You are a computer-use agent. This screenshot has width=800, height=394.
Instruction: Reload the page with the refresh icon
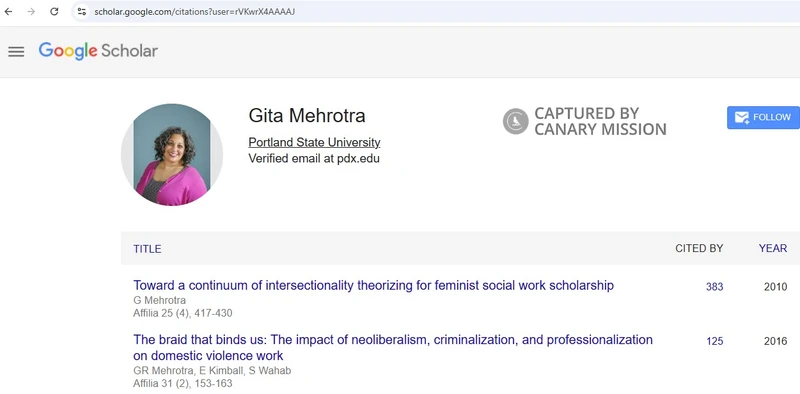[54, 11]
